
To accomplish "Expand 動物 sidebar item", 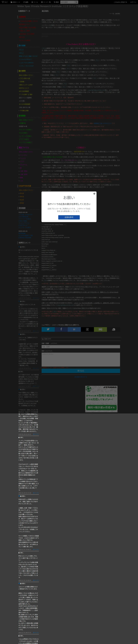I will tap(21, 178).
